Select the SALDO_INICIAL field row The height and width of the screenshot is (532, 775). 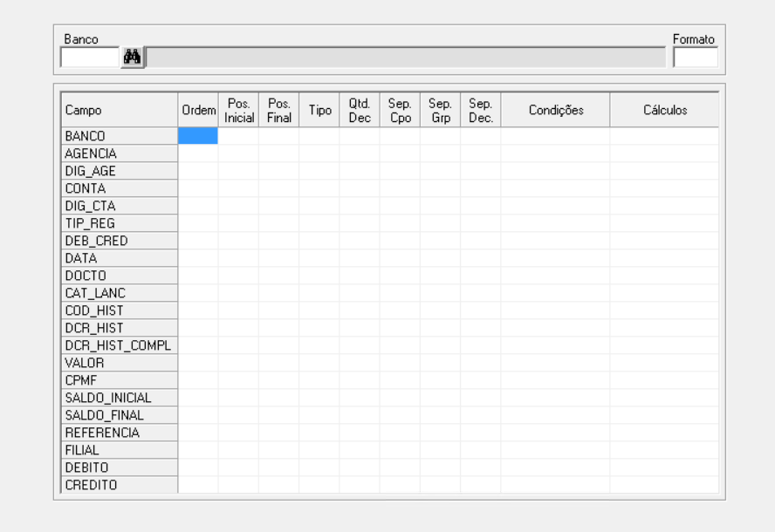pyautogui.click(x=119, y=398)
